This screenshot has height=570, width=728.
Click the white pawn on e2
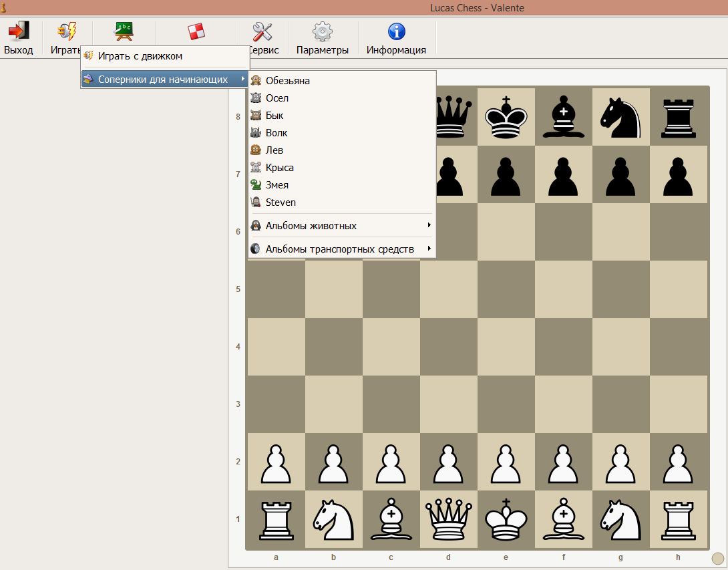pos(506,464)
